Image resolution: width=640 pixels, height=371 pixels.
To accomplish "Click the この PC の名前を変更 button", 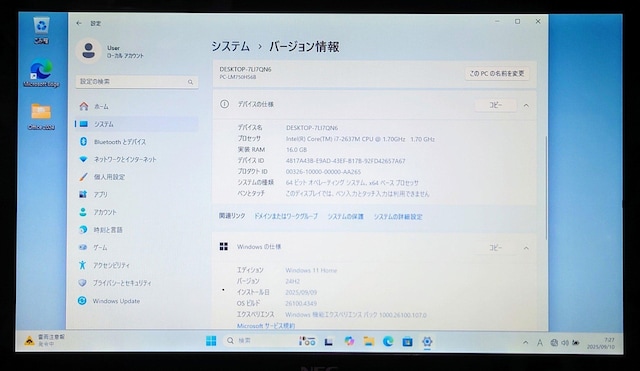I will pos(497,73).
